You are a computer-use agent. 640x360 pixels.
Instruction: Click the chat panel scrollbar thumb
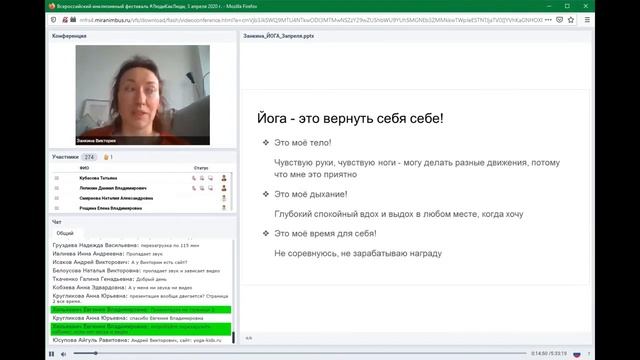coord(233,338)
